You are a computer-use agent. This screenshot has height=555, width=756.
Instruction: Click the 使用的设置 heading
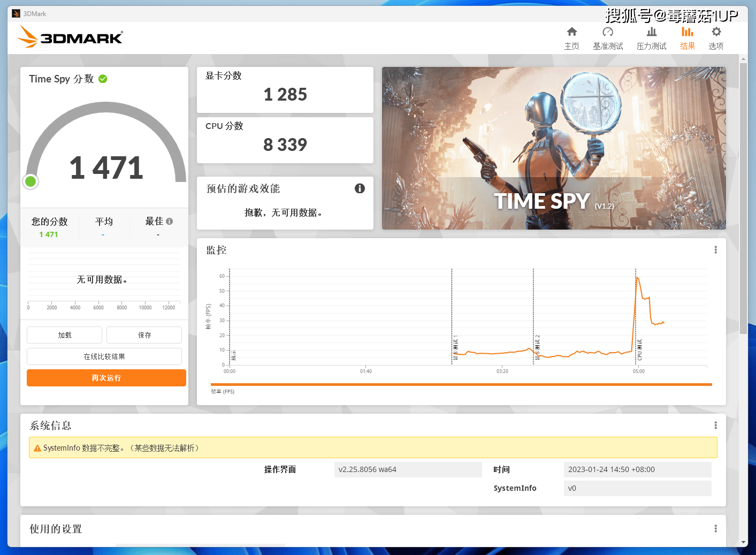point(56,529)
